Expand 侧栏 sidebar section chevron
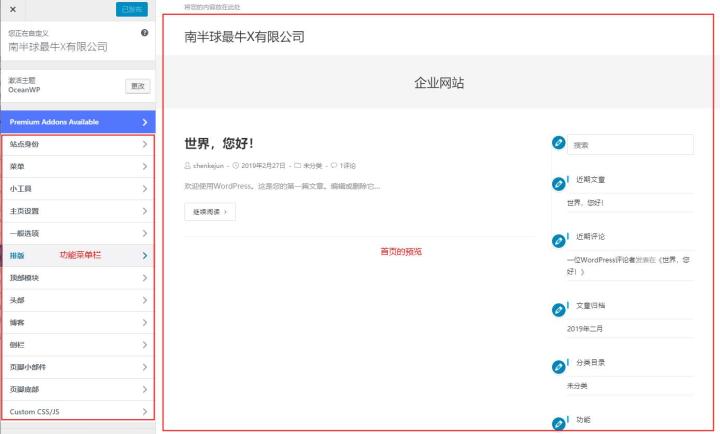The image size is (720, 434). tap(145, 345)
